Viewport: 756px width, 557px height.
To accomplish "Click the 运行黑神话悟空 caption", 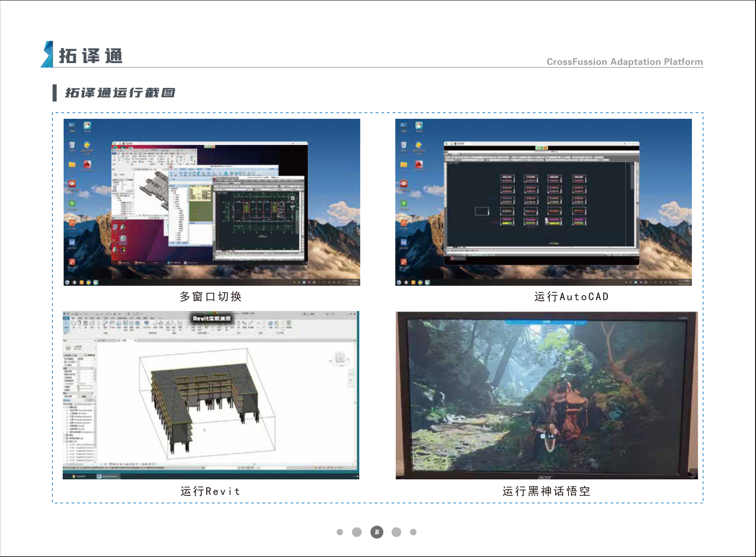I will (x=546, y=491).
